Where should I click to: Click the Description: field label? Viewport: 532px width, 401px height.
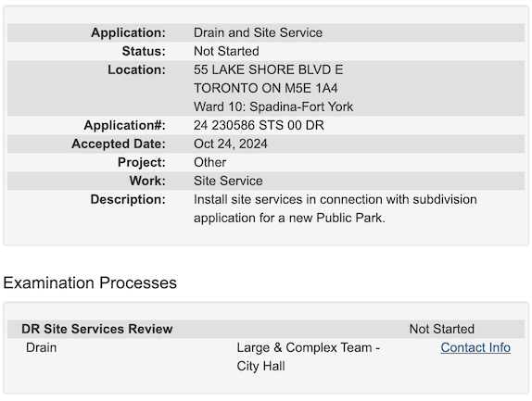128,200
